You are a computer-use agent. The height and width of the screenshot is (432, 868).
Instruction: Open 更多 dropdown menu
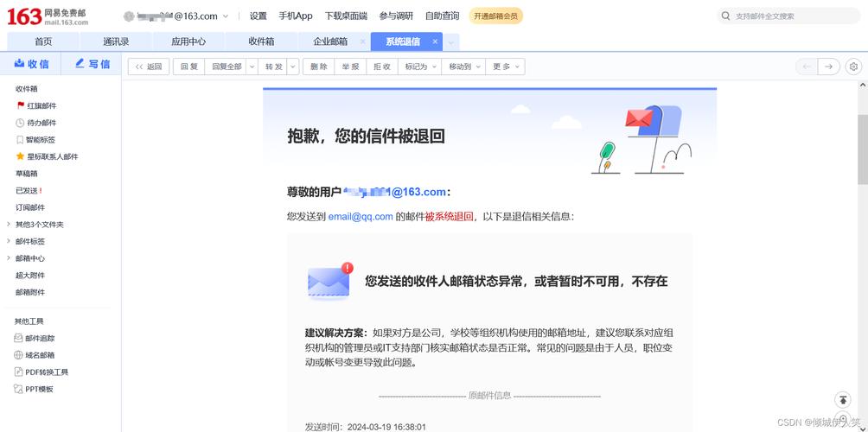pos(506,67)
